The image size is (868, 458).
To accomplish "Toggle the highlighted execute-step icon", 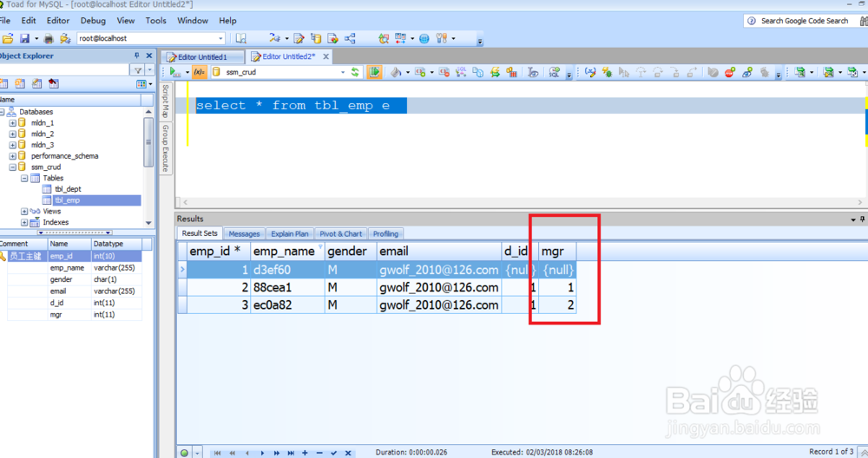I will pyautogui.click(x=374, y=72).
